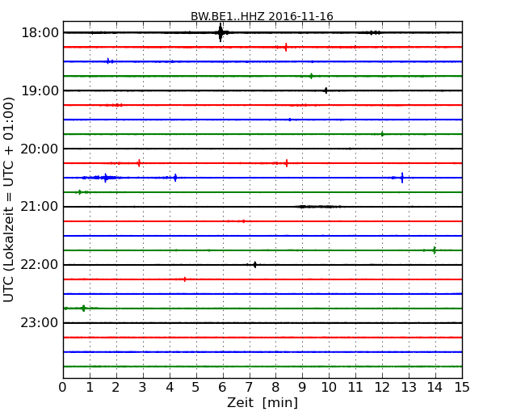The image size is (525, 420).
Task: Click the 20:00 y-axis label
Action: tap(40, 149)
